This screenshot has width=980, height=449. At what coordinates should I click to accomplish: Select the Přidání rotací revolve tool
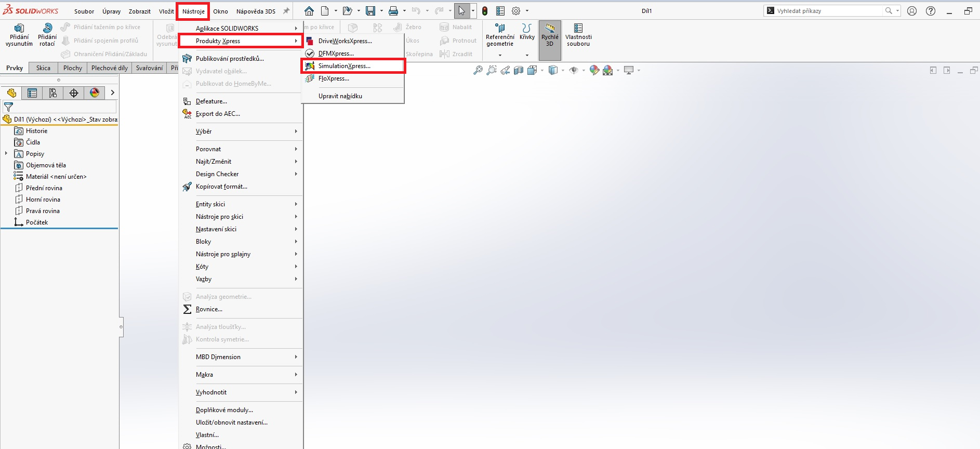coord(47,35)
